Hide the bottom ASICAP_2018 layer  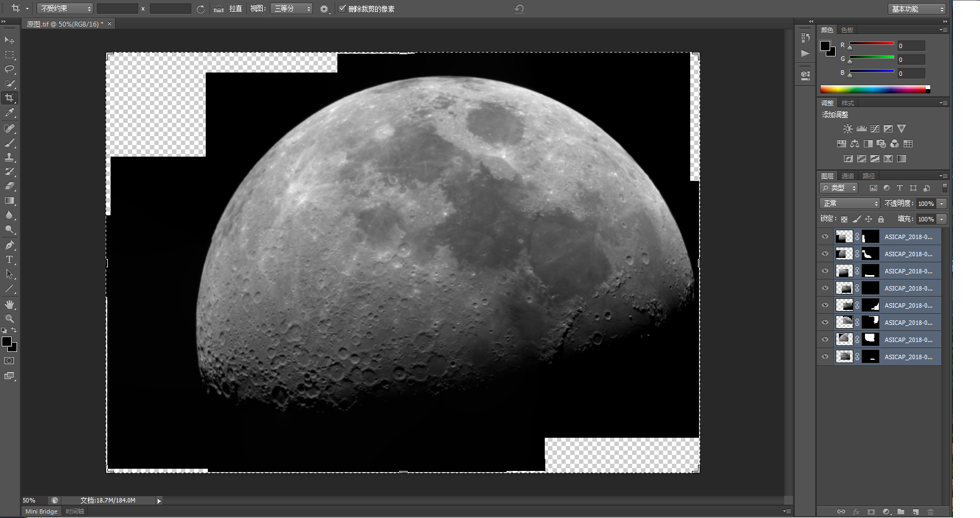(825, 356)
